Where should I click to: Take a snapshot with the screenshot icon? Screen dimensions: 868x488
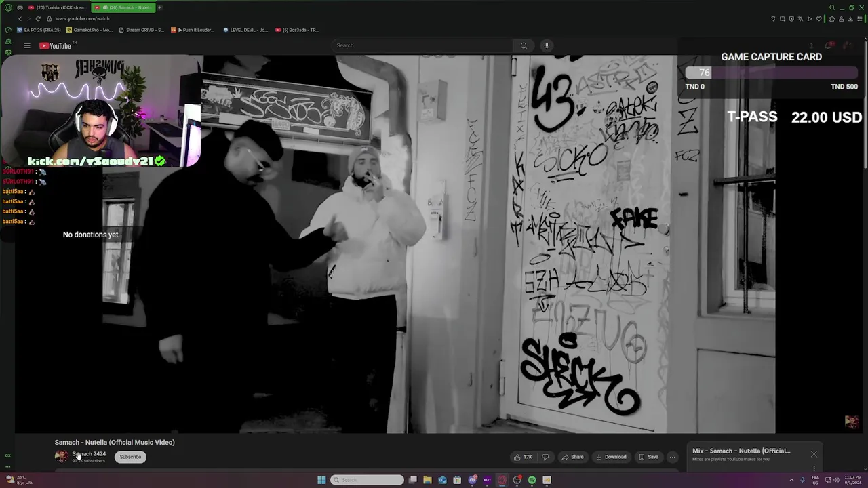tap(782, 19)
